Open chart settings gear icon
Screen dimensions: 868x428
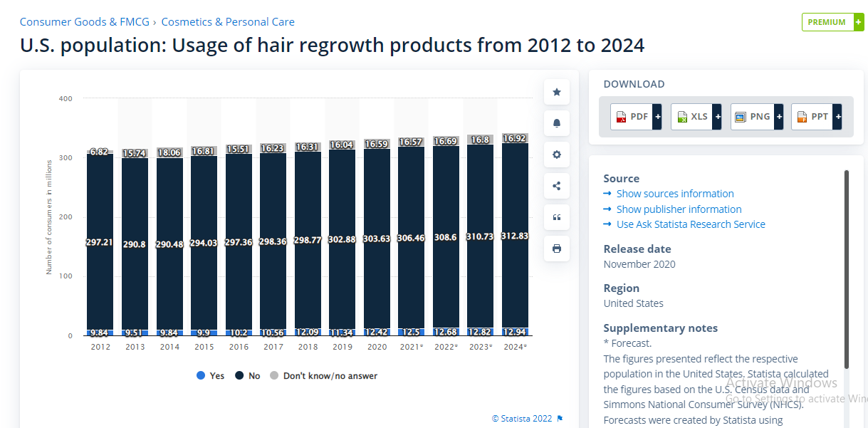coord(557,155)
